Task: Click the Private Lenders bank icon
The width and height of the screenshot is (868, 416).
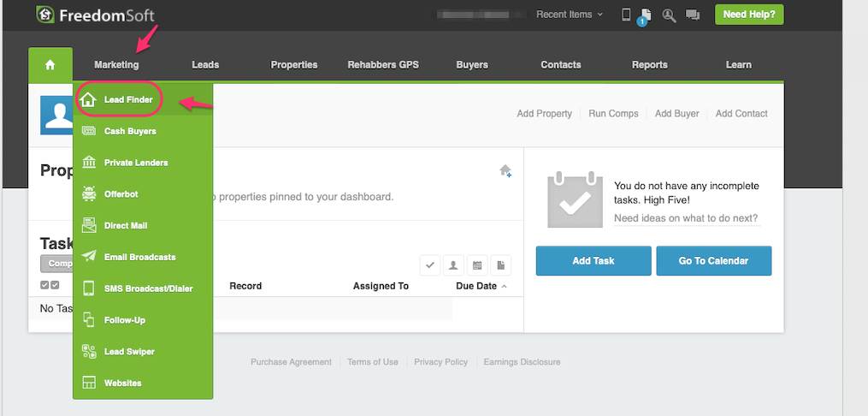Action: (89, 163)
